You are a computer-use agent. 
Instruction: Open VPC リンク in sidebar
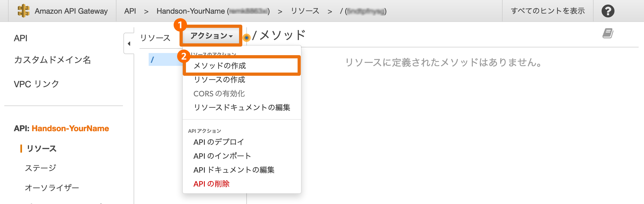pos(36,84)
